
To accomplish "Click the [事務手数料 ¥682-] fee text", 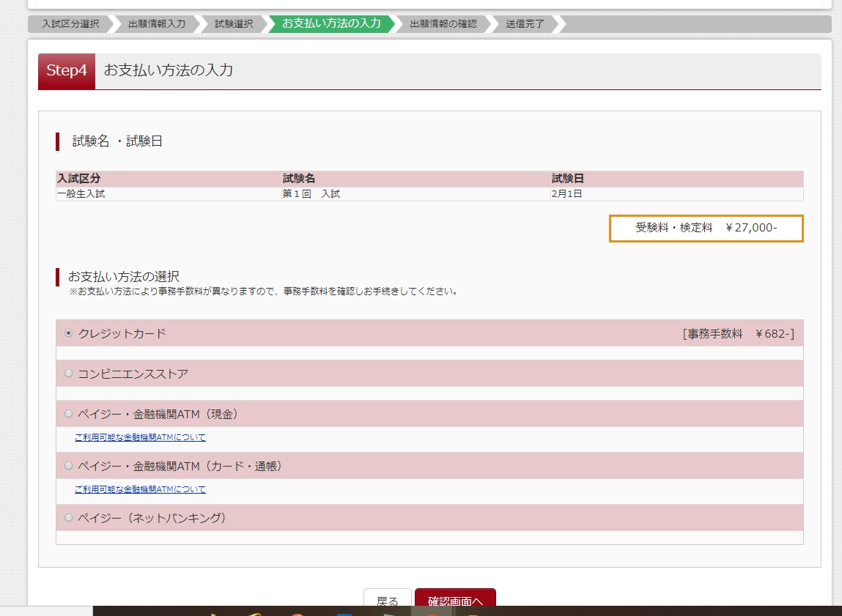I will (739, 334).
